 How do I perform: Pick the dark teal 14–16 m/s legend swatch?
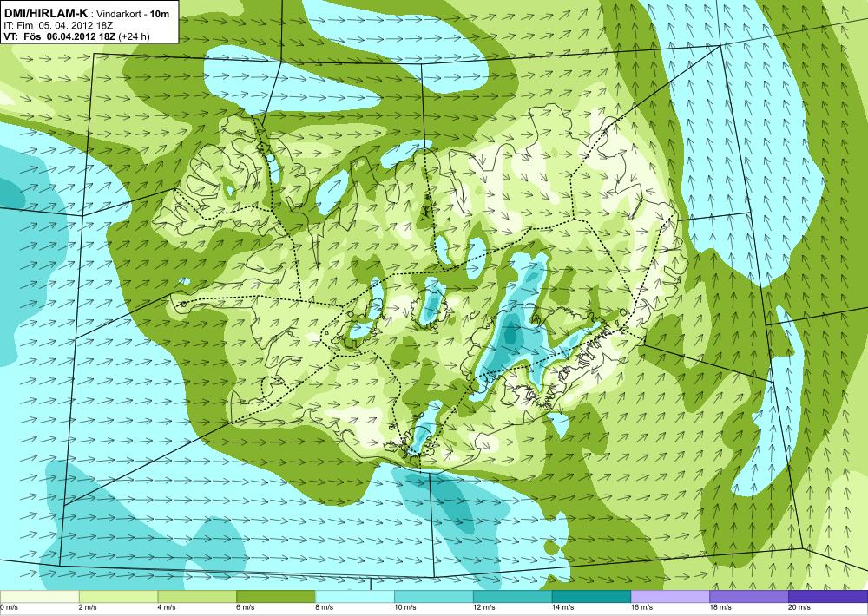coord(591,597)
